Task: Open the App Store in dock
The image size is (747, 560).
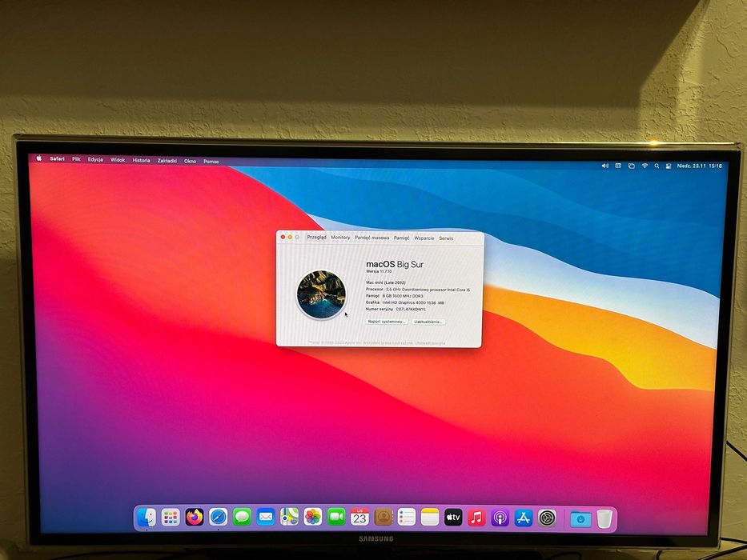Action: click(523, 518)
